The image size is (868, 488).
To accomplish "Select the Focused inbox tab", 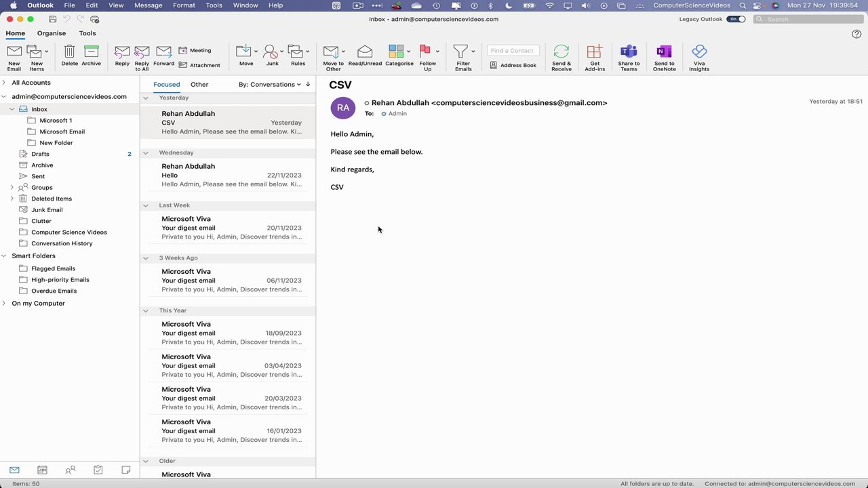I will (x=167, y=85).
